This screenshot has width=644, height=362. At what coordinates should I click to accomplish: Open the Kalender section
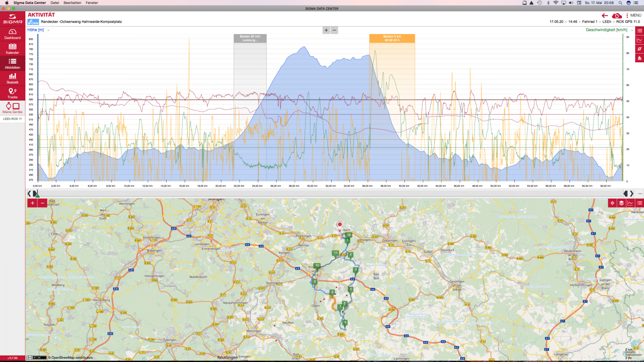12,49
